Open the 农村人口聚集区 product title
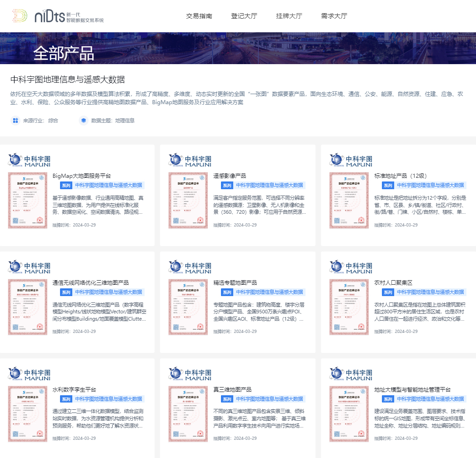This screenshot has height=458, width=476. [393, 283]
